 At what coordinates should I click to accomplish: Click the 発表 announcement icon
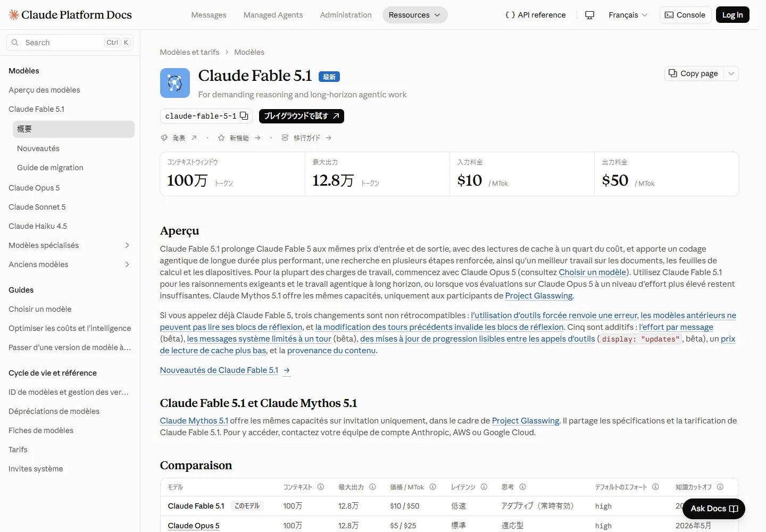[x=164, y=138]
